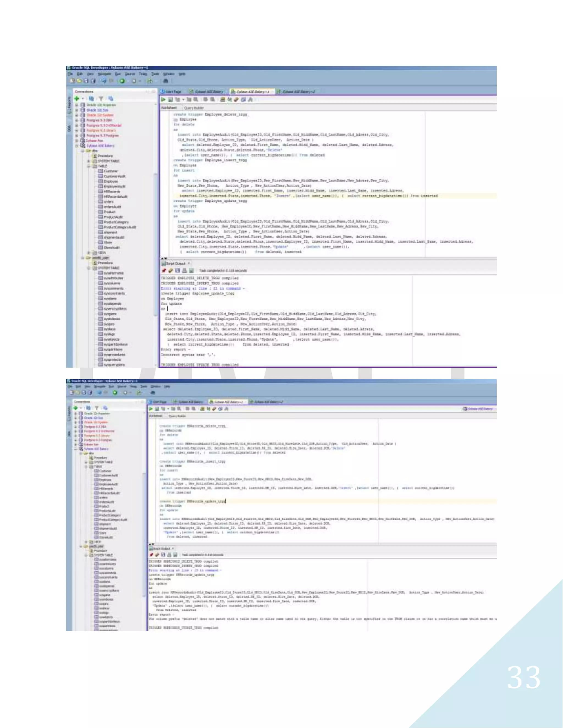Switch to Query Builder tab in upper worksheet

194,108
